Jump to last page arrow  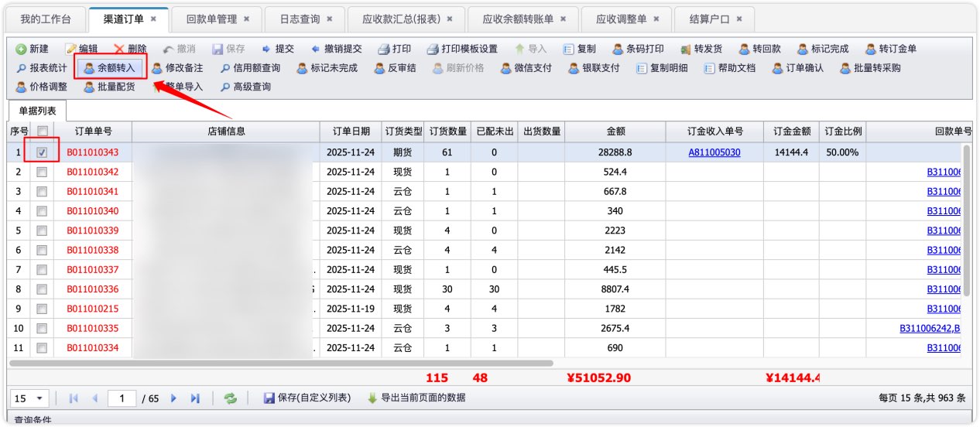pos(195,398)
